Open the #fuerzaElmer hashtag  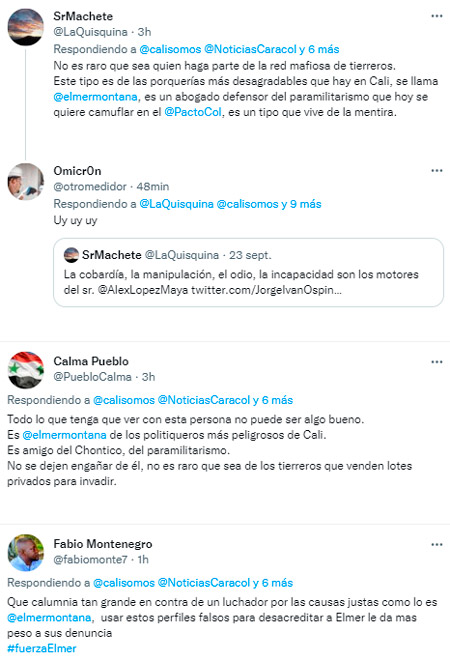click(42, 648)
